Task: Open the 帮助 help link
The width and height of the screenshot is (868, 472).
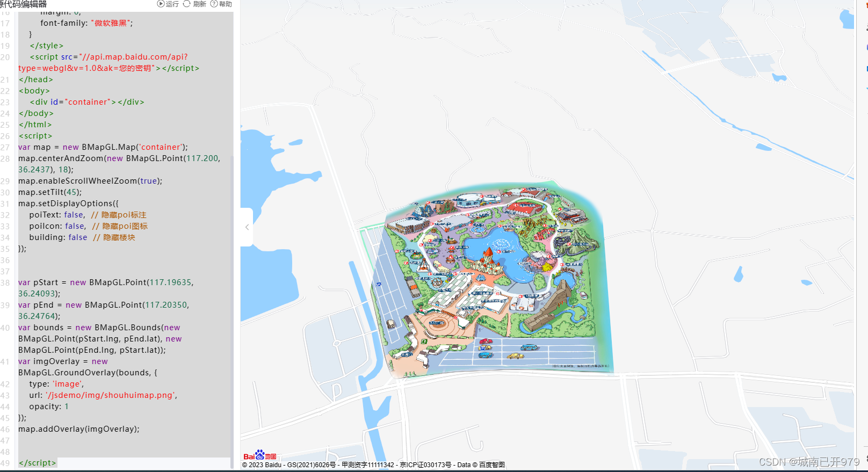Action: pyautogui.click(x=221, y=4)
